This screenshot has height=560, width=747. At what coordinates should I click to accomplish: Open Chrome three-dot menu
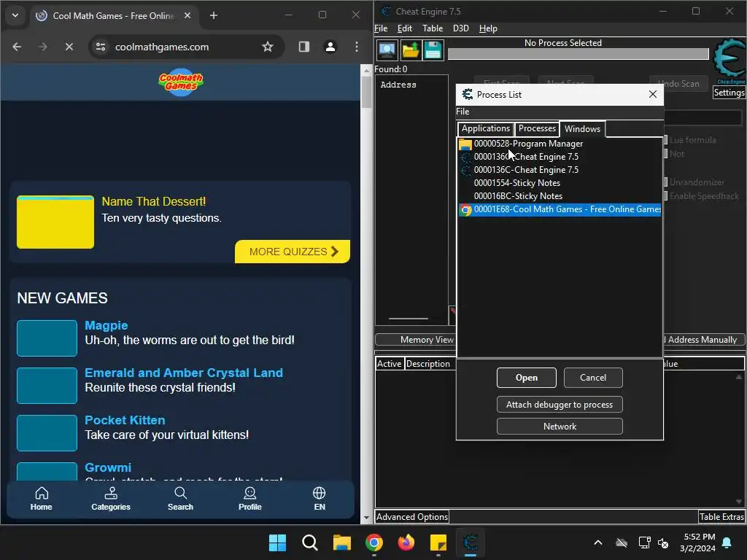(356, 47)
